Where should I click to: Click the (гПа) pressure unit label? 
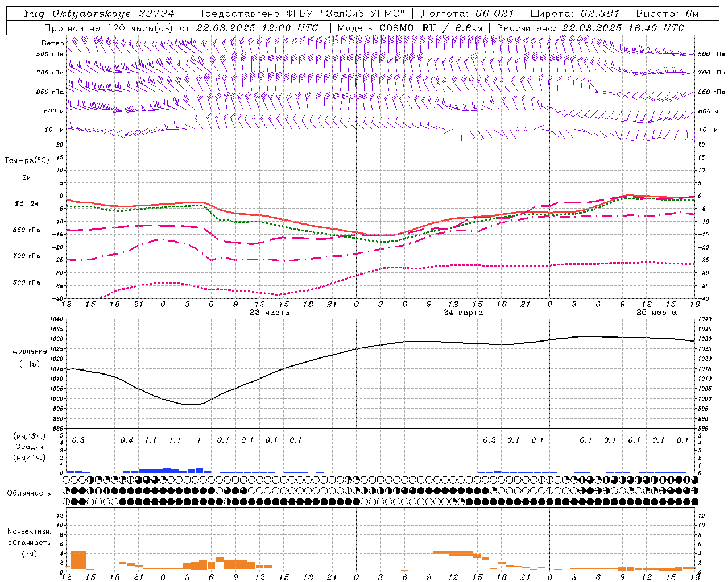point(30,364)
